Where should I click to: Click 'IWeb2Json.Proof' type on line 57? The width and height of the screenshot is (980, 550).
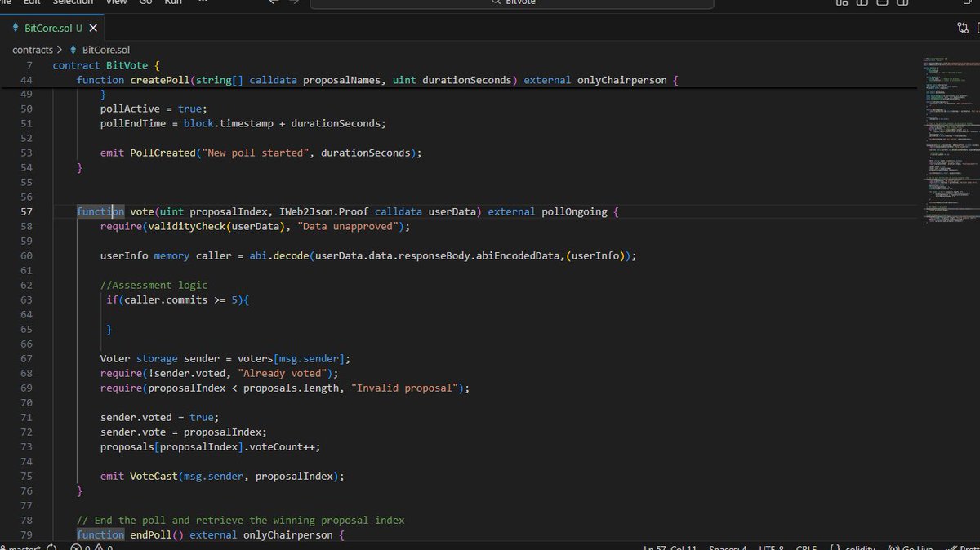tap(323, 211)
